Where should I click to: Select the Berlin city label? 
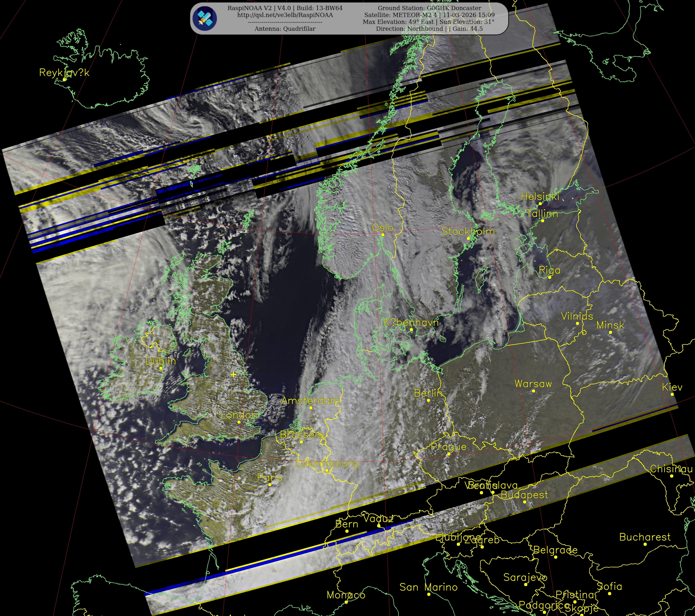coord(428,393)
